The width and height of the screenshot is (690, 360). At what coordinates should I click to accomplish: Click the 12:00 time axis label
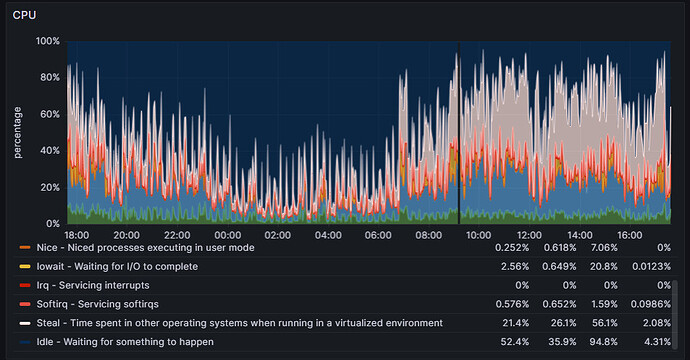(x=529, y=235)
